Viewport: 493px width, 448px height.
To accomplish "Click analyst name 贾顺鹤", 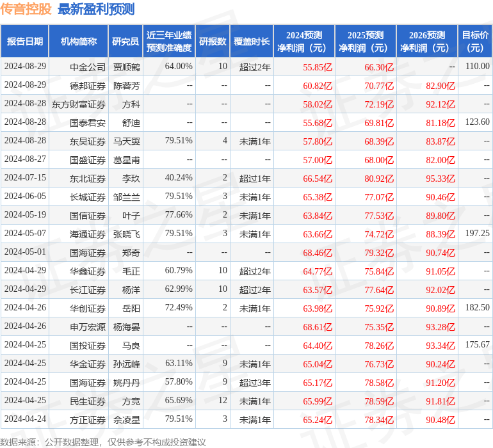I will pos(126,67).
